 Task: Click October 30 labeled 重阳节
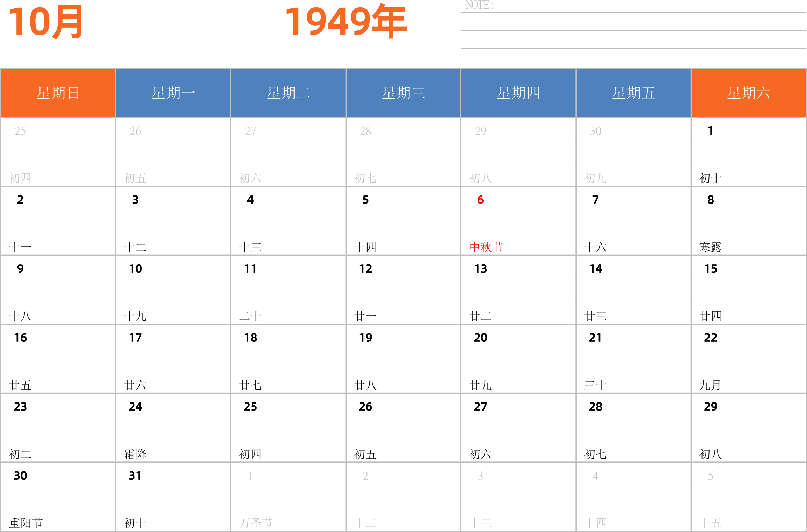(x=58, y=497)
